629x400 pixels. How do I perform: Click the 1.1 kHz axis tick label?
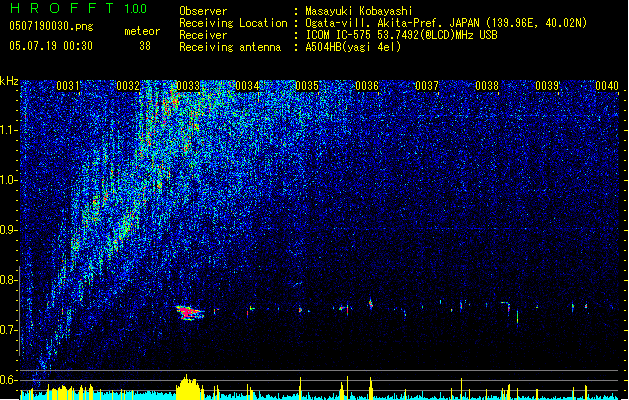(x=9, y=130)
